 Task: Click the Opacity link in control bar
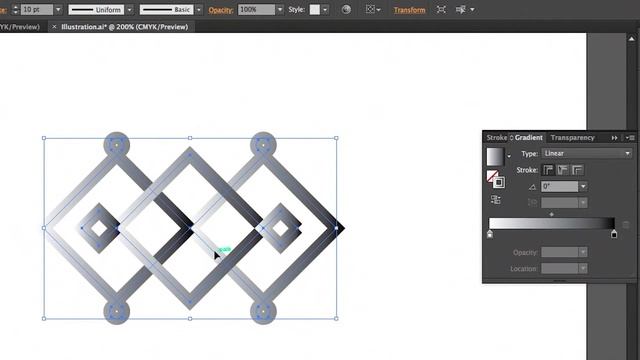(221, 10)
